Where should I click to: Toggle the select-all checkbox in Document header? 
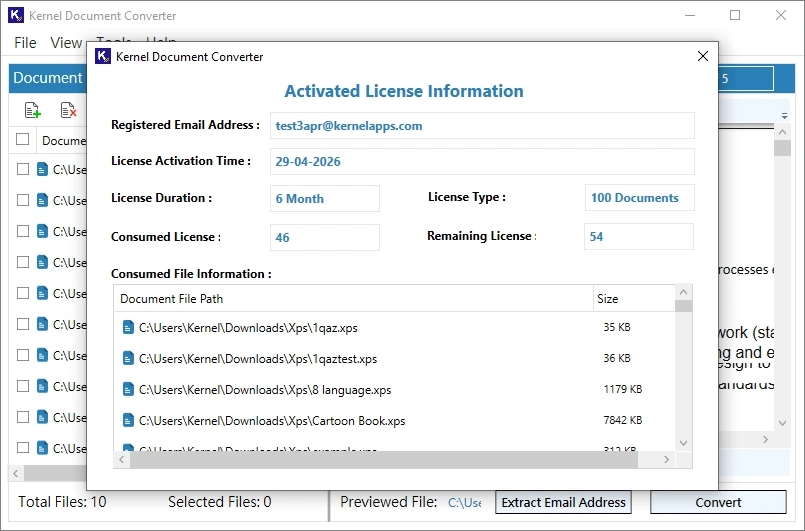23,139
